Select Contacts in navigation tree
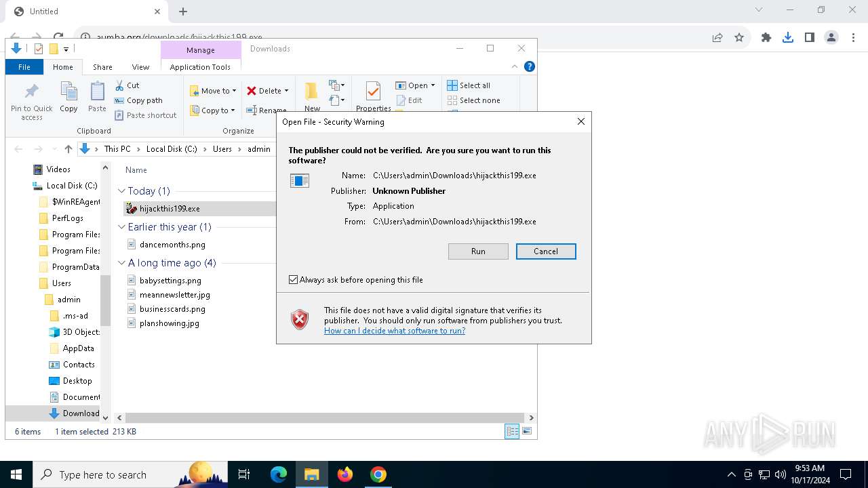The height and width of the screenshot is (488, 868). (79, 365)
